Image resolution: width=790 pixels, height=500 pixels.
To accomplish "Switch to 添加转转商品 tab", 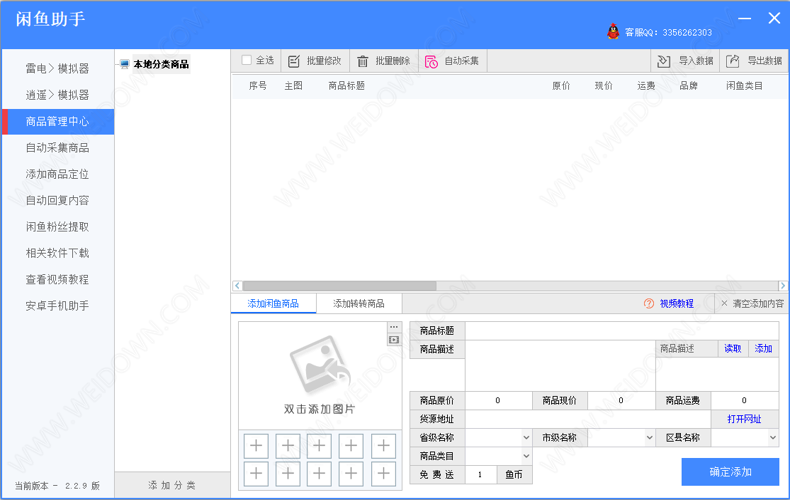I will 359,303.
